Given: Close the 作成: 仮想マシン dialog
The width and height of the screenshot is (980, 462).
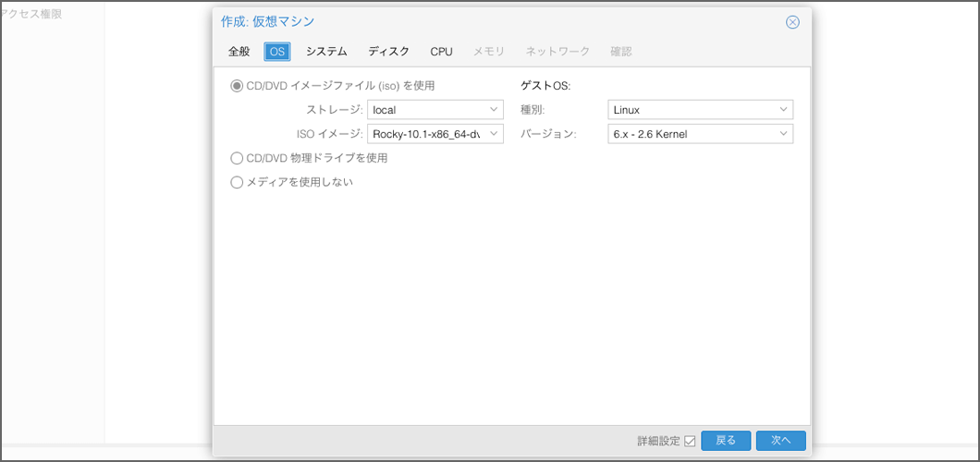Looking at the screenshot, I should tap(792, 22).
